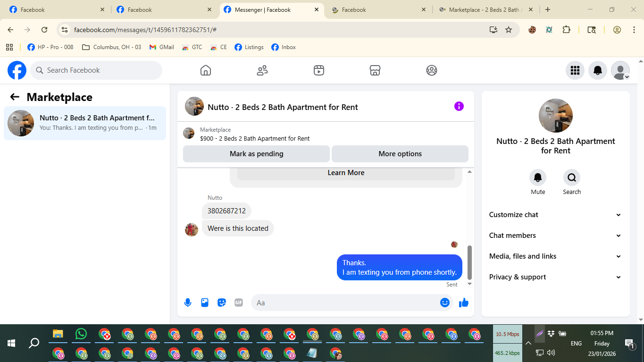Image resolution: width=644 pixels, height=362 pixels.
Task: Open the Notifications bell in header
Action: 598,70
